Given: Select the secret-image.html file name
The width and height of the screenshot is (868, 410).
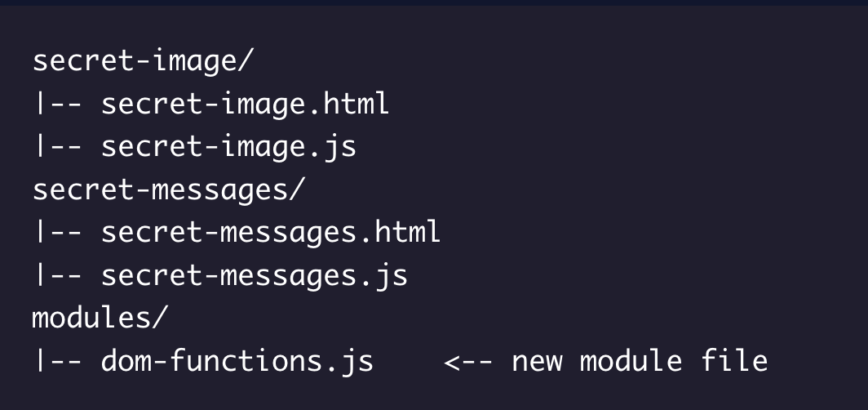Looking at the screenshot, I should coord(246,104).
